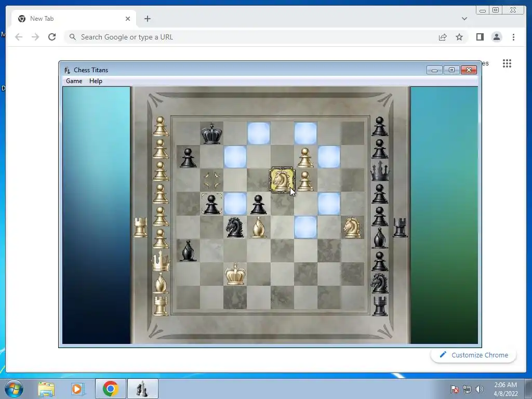Screen dimensions: 532x399
Task: Open the Game menu in Chess Titans
Action: tap(74, 81)
